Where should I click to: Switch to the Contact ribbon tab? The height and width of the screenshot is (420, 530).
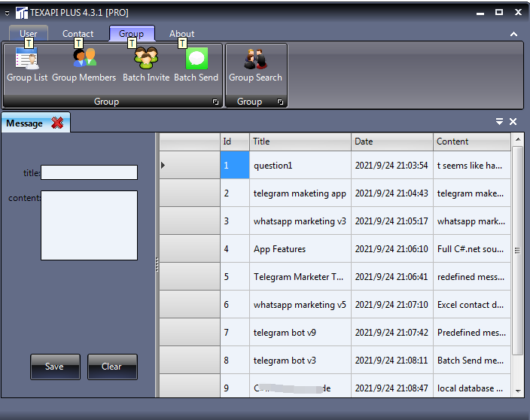coord(78,34)
